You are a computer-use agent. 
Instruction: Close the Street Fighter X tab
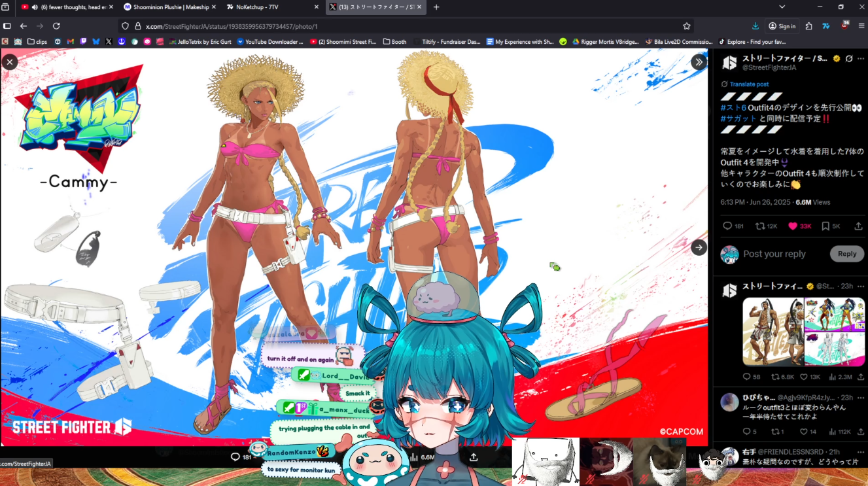click(x=419, y=7)
